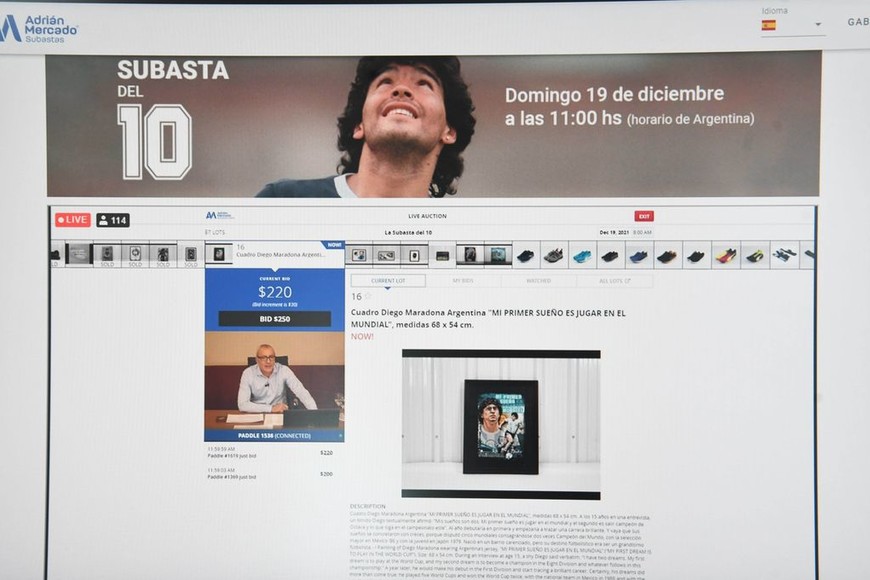
Task: Select the WATCHED tab
Action: click(538, 281)
